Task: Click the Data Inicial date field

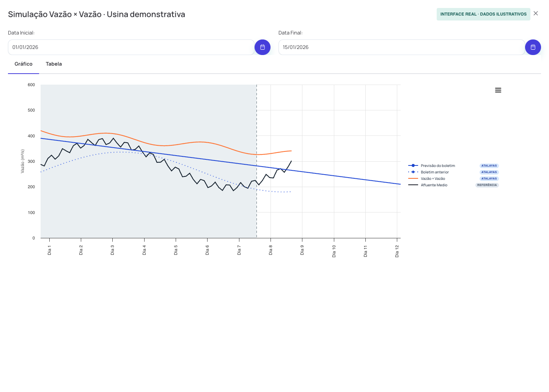Action: pyautogui.click(x=131, y=47)
